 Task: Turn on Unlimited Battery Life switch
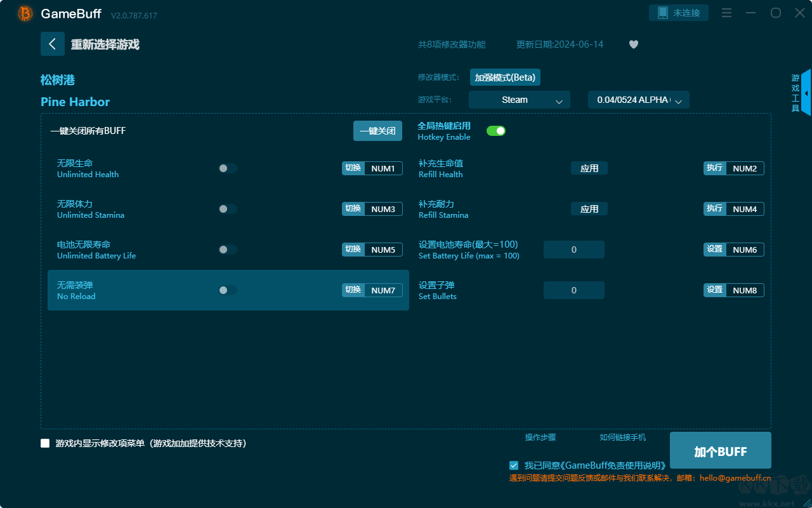(228, 250)
